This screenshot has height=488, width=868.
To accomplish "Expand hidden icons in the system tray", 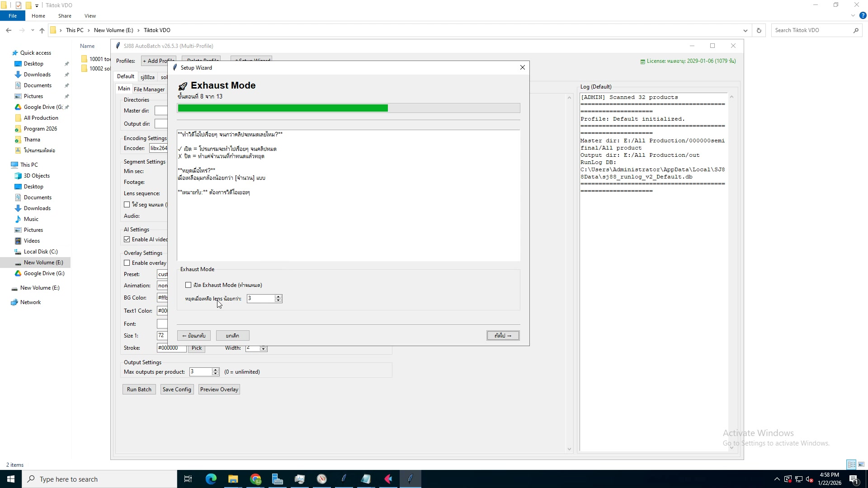I will (776, 479).
